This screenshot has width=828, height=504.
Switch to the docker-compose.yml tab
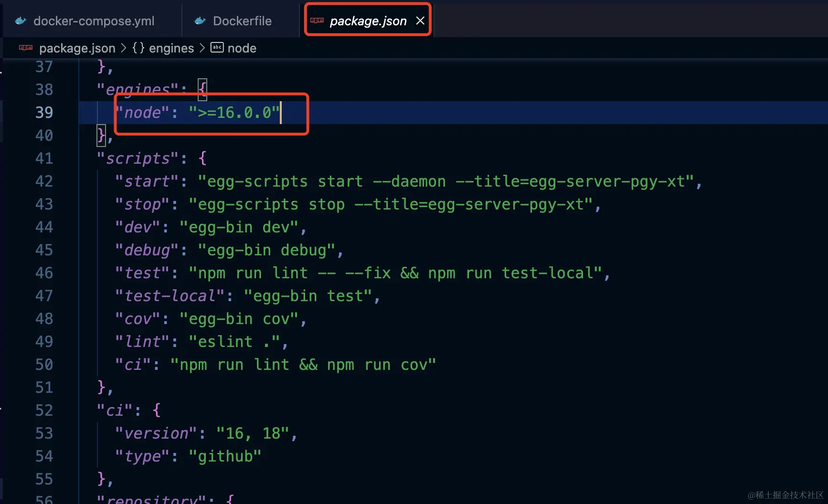point(94,21)
